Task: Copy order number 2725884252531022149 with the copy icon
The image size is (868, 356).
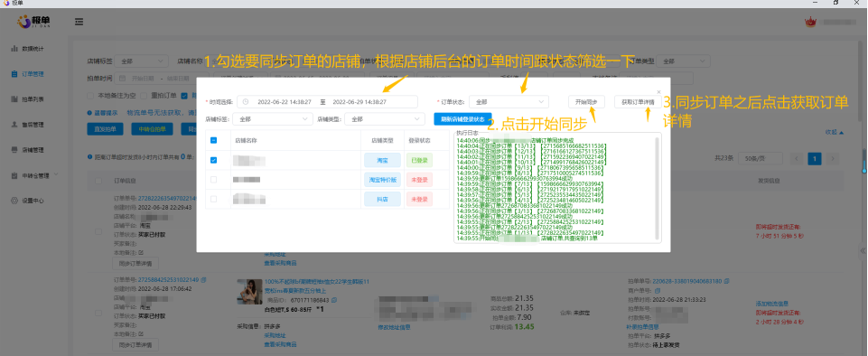Action: tap(203, 280)
